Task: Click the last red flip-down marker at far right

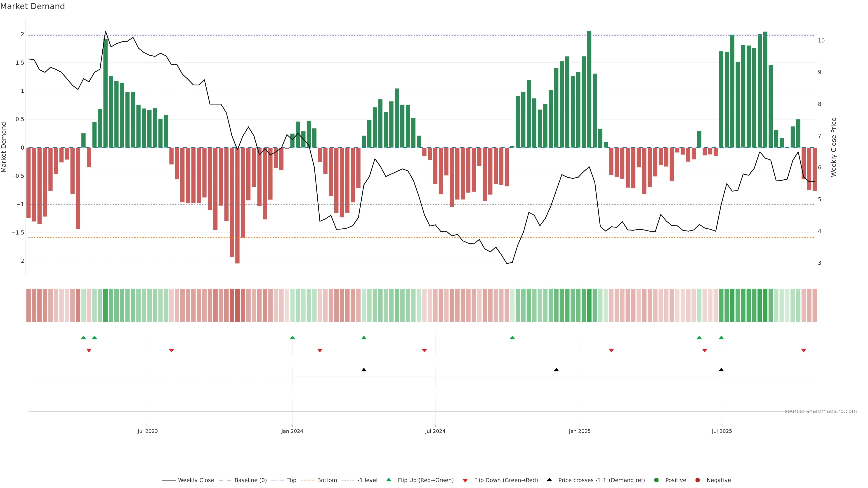Action: pyautogui.click(x=804, y=351)
